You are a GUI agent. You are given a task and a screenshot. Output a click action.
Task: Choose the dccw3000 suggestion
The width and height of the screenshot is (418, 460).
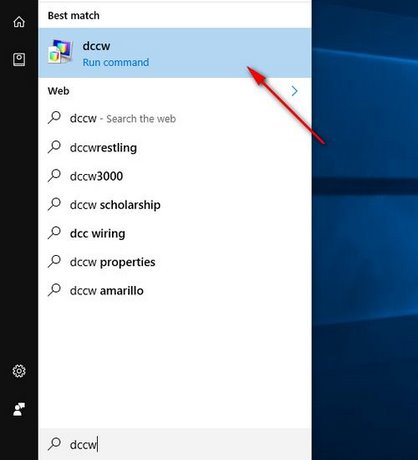click(175, 176)
